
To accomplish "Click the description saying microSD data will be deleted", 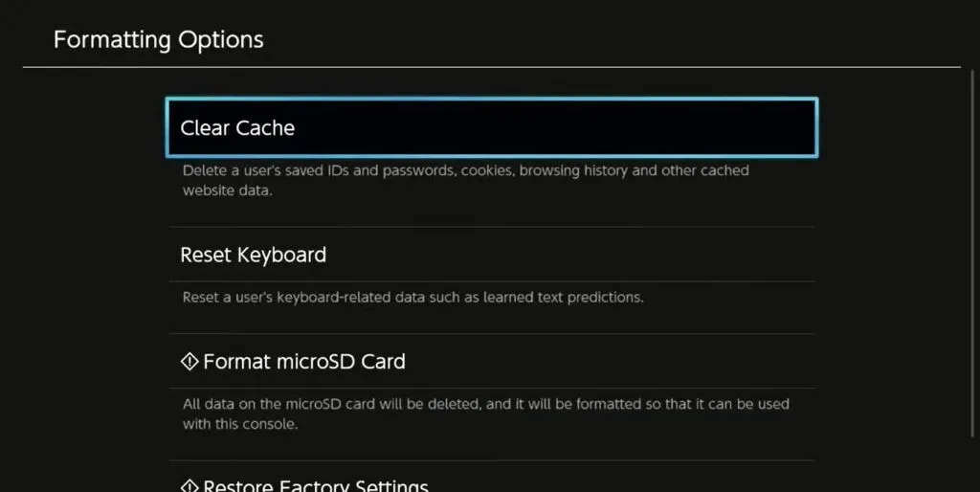I will [485, 414].
